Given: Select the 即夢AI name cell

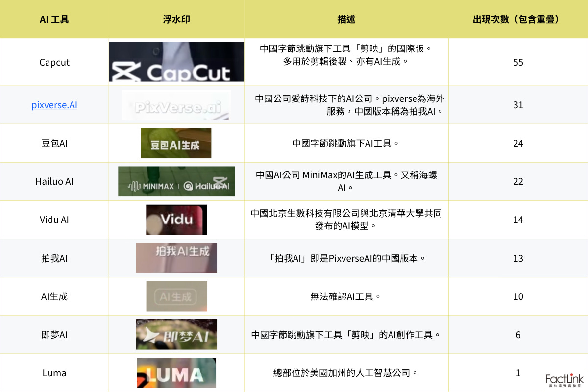Looking at the screenshot, I should click(x=54, y=335).
